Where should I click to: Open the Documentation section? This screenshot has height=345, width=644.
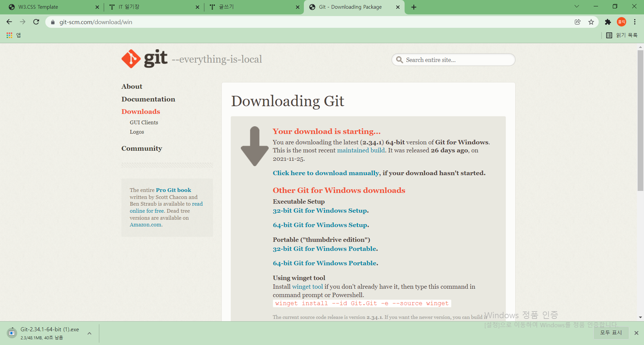point(148,99)
